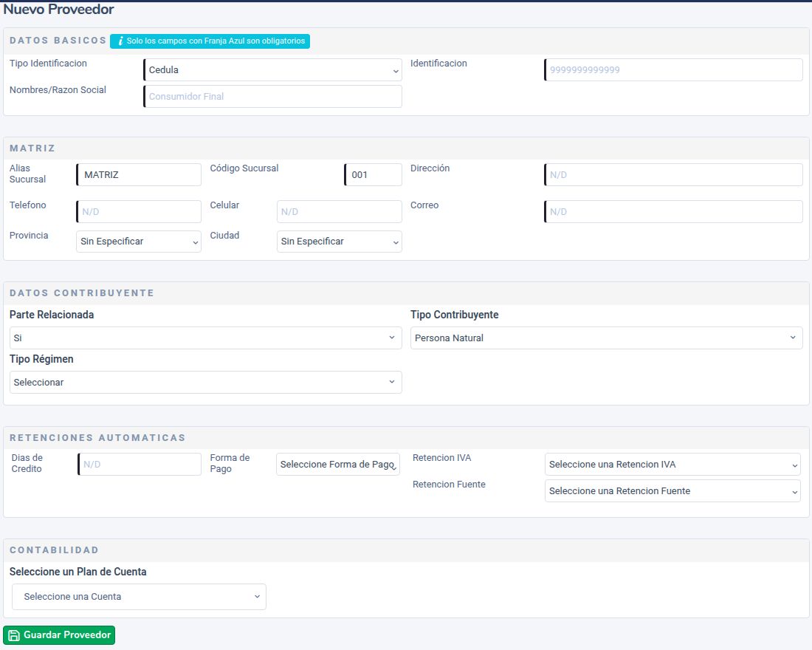
Task: Select a Retencion IVA option
Action: [x=672, y=465]
